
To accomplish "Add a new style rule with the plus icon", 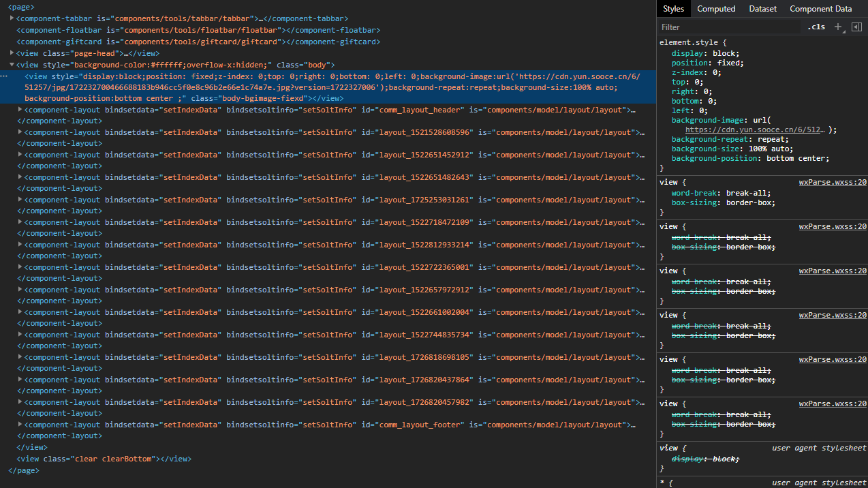I will pyautogui.click(x=838, y=27).
